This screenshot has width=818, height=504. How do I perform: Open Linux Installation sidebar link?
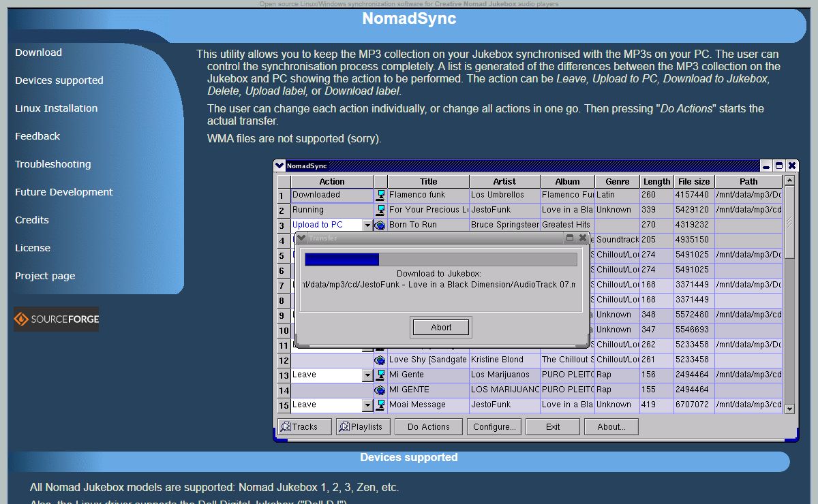click(57, 108)
